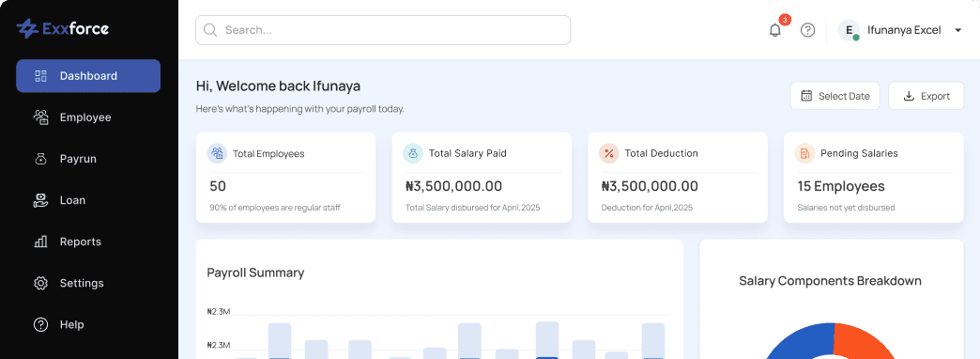Click the calendar icon in Select Date
Screen dimensions: 980x359
coord(807,96)
